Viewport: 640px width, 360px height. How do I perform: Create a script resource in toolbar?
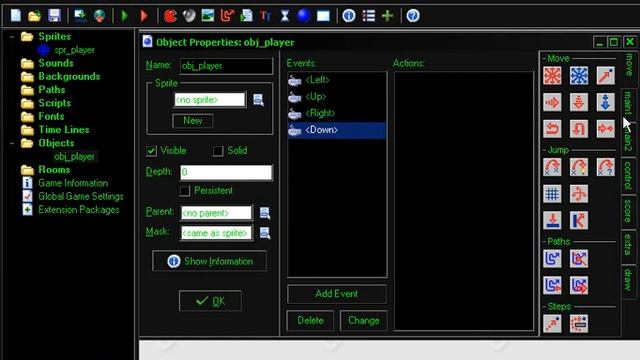[246, 16]
